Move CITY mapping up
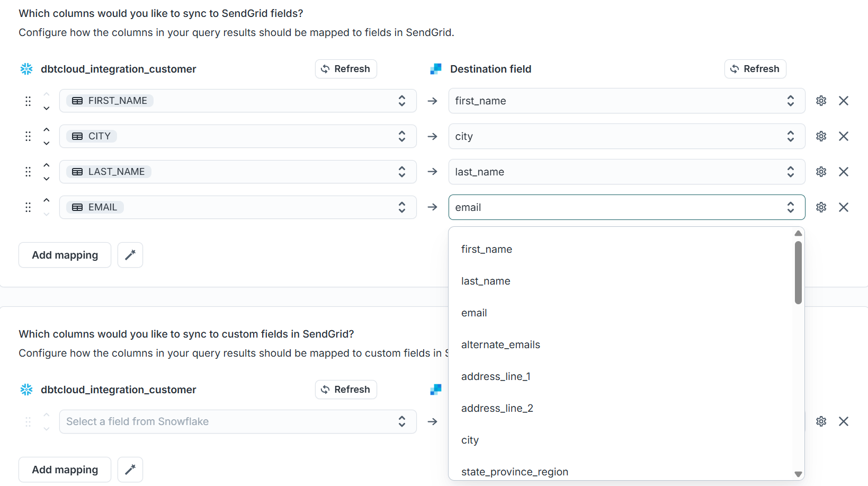868x486 pixels. click(47, 129)
